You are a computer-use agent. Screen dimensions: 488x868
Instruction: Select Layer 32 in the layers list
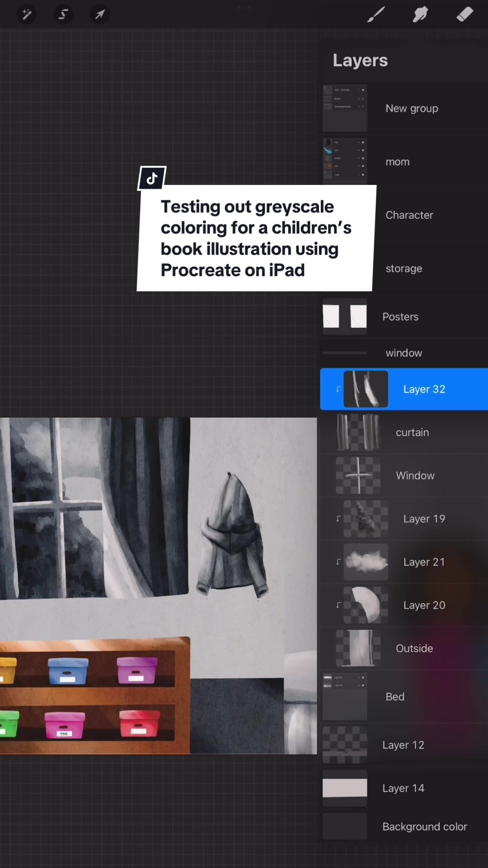(404, 389)
